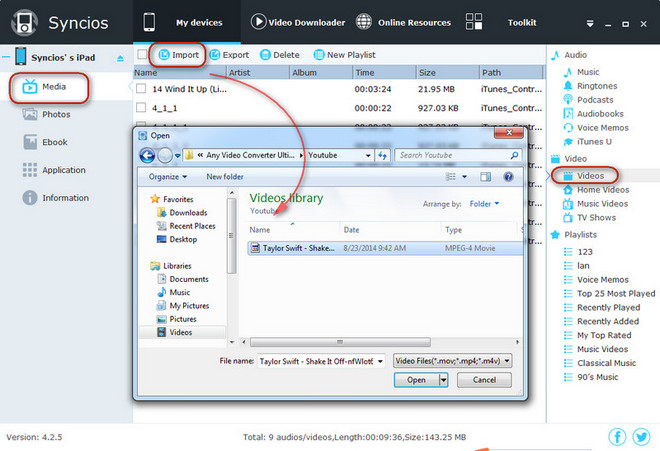Click Open in file dialog

[416, 380]
